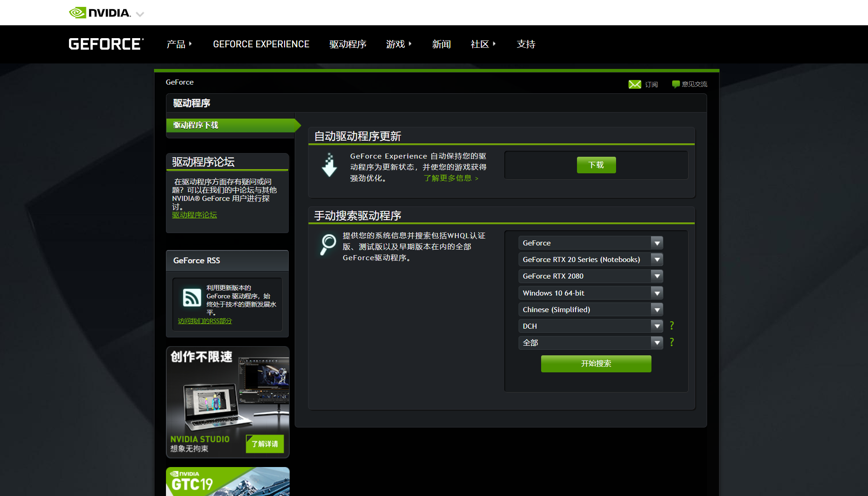Click the question mark beside DCH dropdown
The height and width of the screenshot is (496, 868).
tap(672, 326)
